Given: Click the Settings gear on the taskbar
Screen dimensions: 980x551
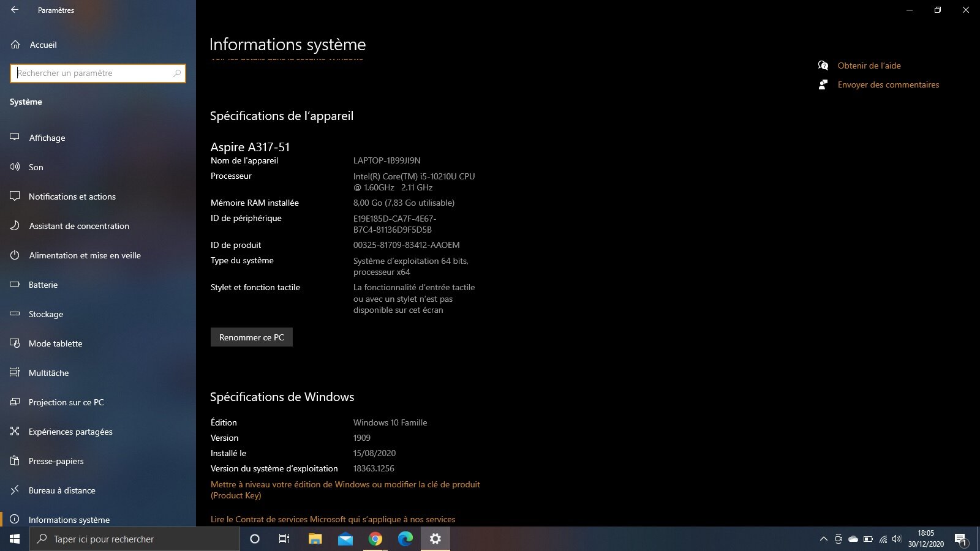Looking at the screenshot, I should 435,539.
